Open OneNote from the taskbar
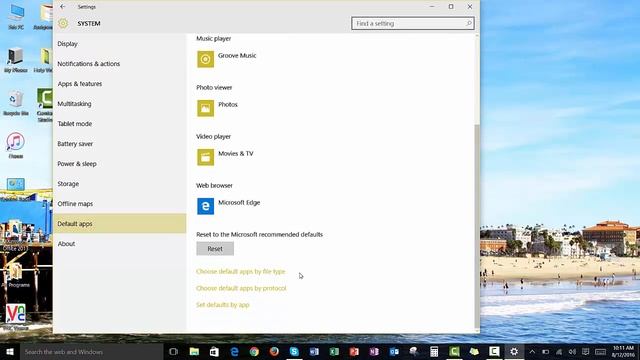 (374, 351)
